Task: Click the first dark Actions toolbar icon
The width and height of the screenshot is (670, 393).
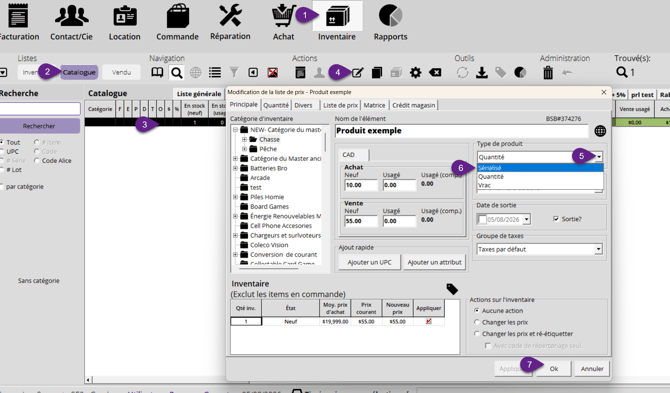Action: [300, 73]
